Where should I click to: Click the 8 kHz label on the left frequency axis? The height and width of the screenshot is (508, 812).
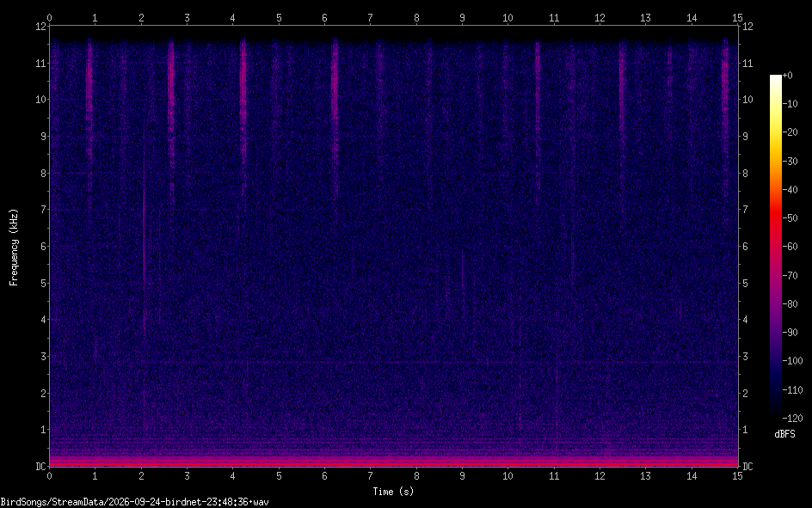[44, 173]
